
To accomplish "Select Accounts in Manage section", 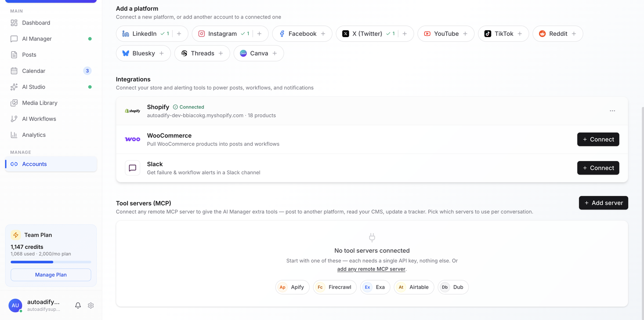I will [x=51, y=164].
